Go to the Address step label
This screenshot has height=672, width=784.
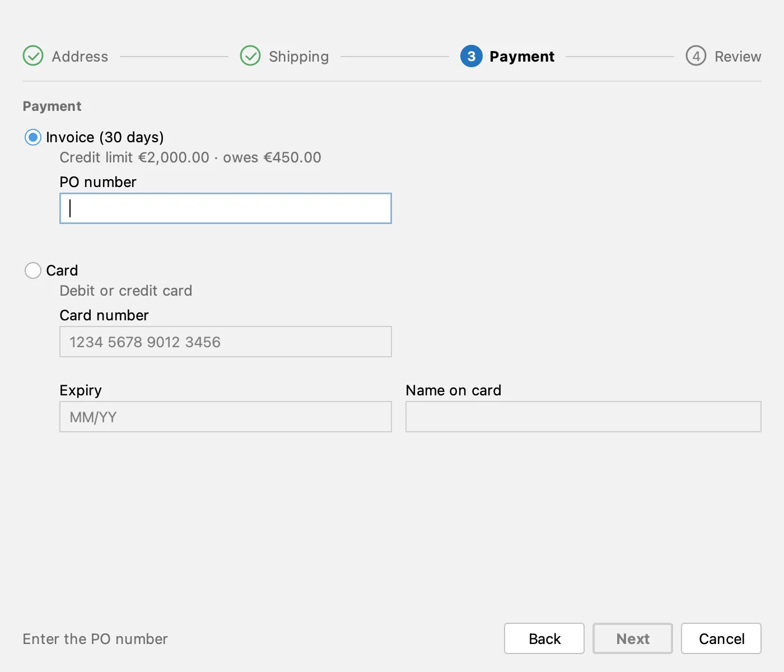point(80,57)
